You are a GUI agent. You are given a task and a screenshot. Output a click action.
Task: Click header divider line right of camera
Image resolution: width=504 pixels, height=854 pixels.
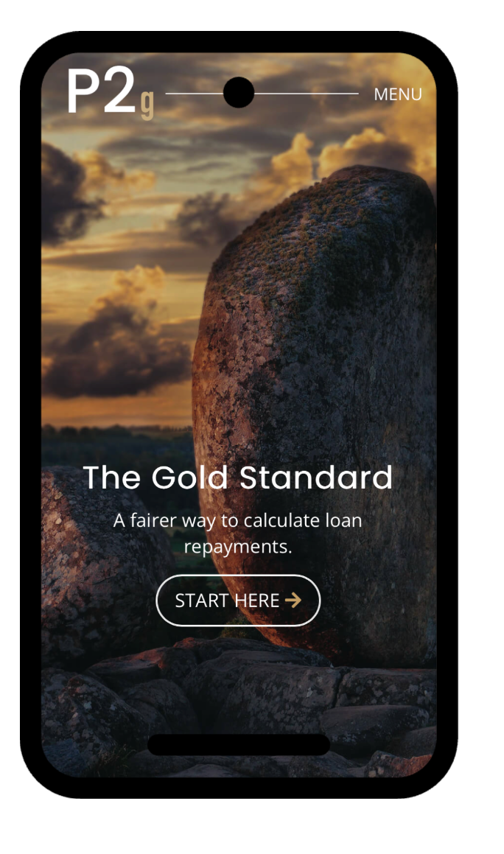307,94
